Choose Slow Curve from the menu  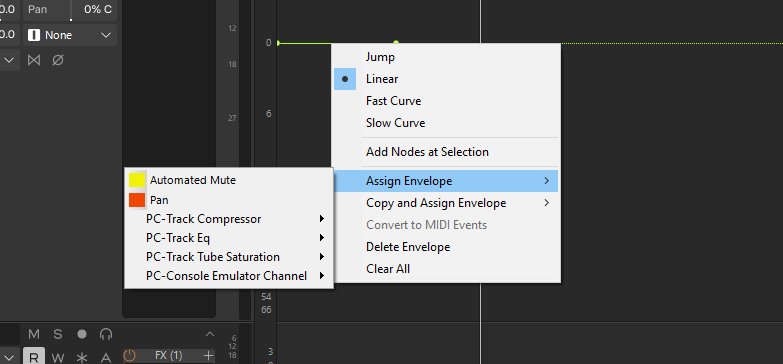point(446,123)
